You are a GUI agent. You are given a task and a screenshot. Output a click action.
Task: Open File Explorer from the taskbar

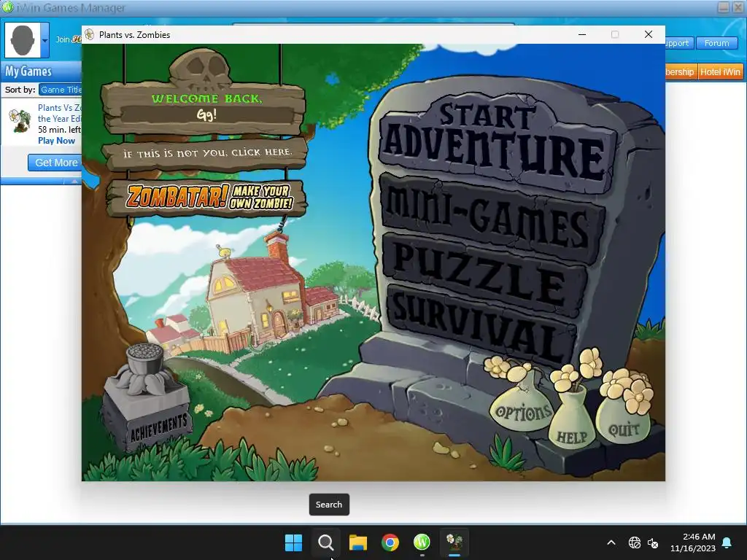click(x=357, y=542)
